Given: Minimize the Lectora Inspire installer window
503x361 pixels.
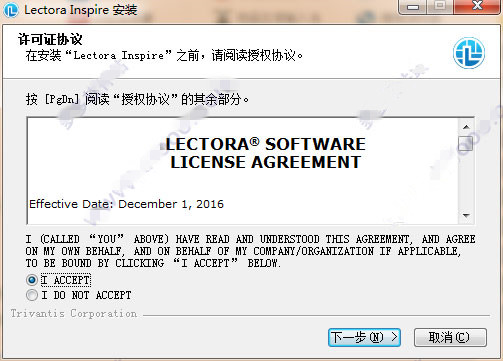Looking at the screenshot, I should coord(413,7).
